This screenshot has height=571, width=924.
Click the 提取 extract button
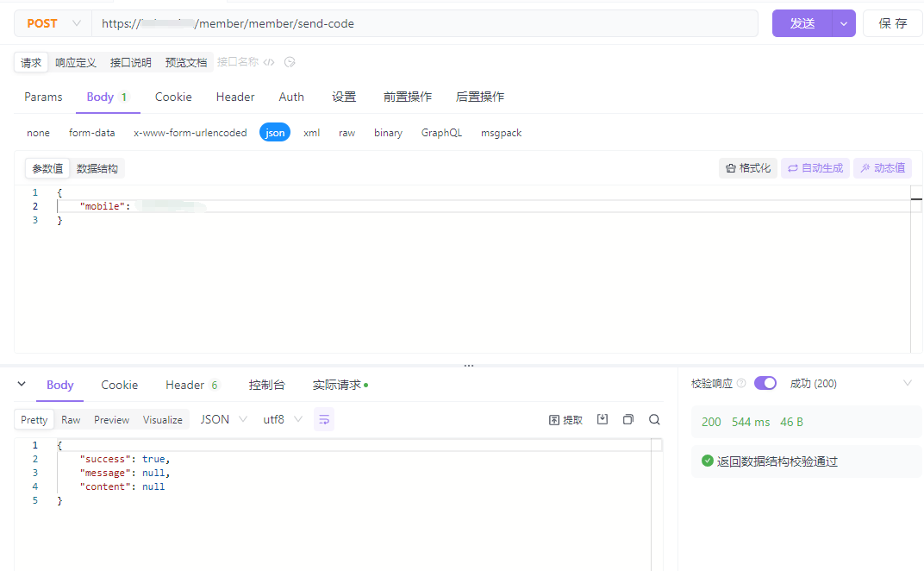click(565, 419)
